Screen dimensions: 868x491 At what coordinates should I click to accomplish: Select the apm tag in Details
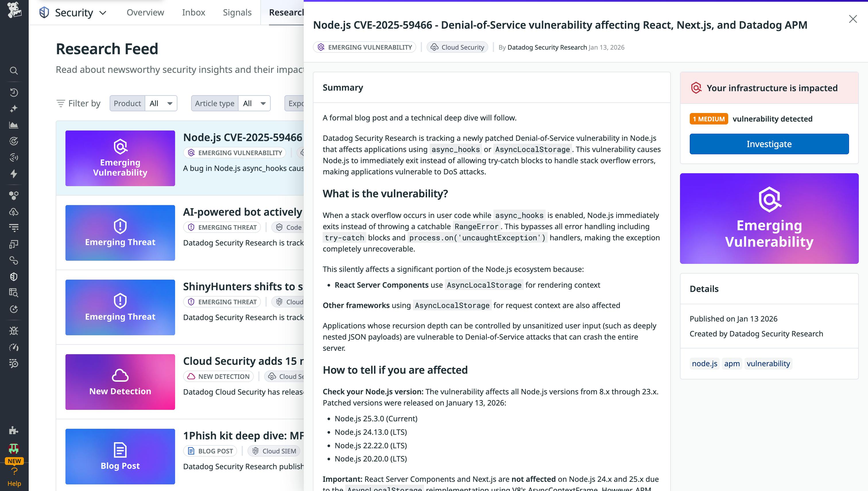point(732,364)
